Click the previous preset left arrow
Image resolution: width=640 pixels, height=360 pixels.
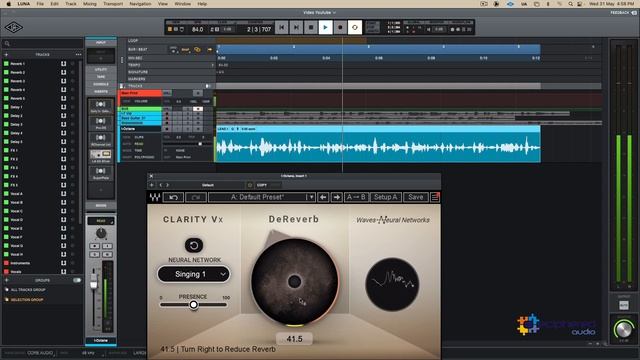(323, 197)
